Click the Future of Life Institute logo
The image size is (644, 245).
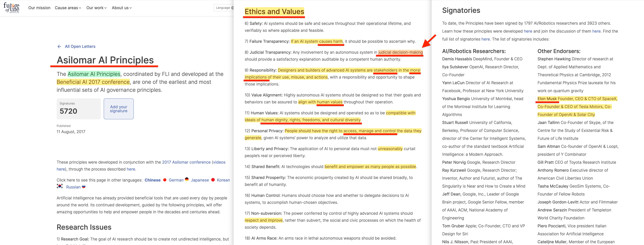(11, 8)
